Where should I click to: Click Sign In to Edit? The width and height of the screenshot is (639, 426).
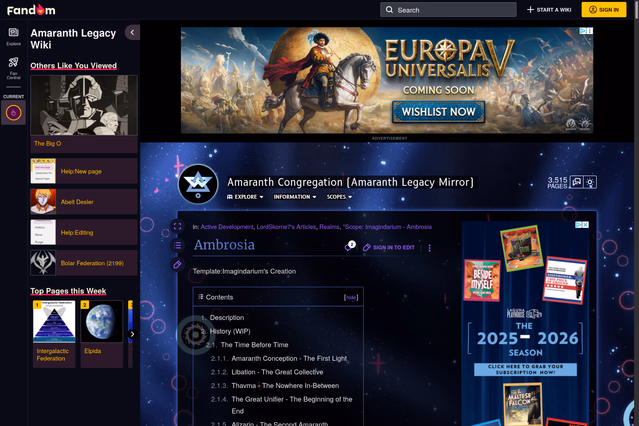(x=390, y=248)
